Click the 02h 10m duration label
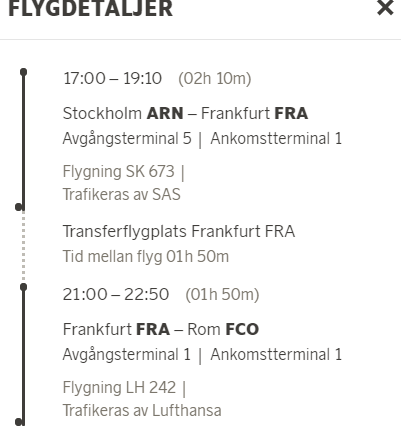The height and width of the screenshot is (444, 401). pos(215,79)
